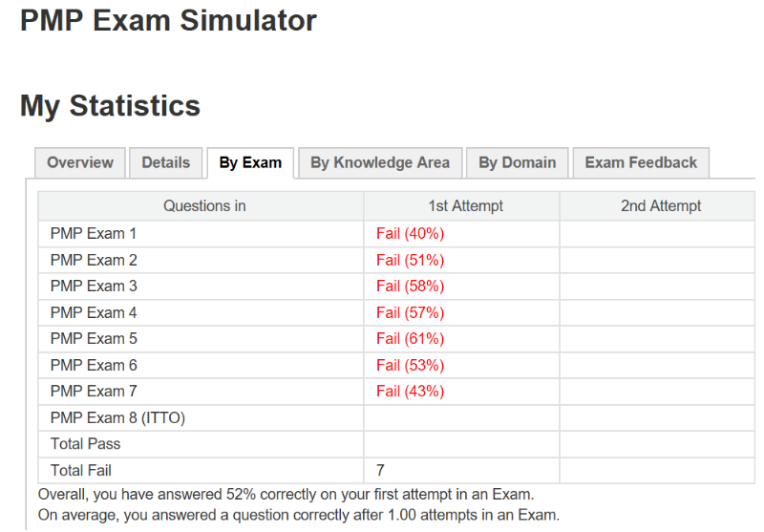Click Fail (57%) result for Exam 4

click(410, 312)
